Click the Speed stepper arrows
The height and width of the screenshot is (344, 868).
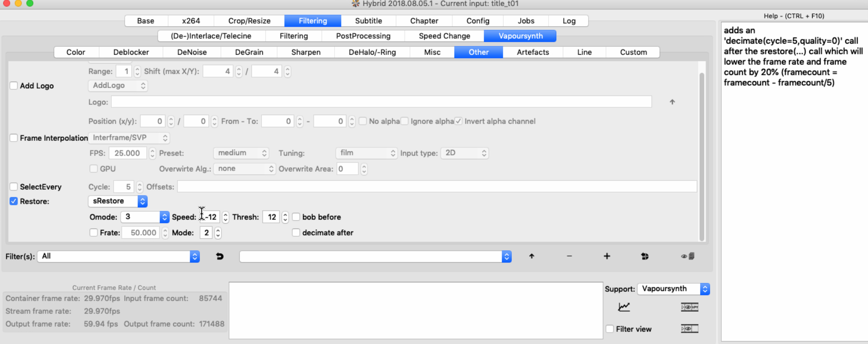click(x=225, y=217)
